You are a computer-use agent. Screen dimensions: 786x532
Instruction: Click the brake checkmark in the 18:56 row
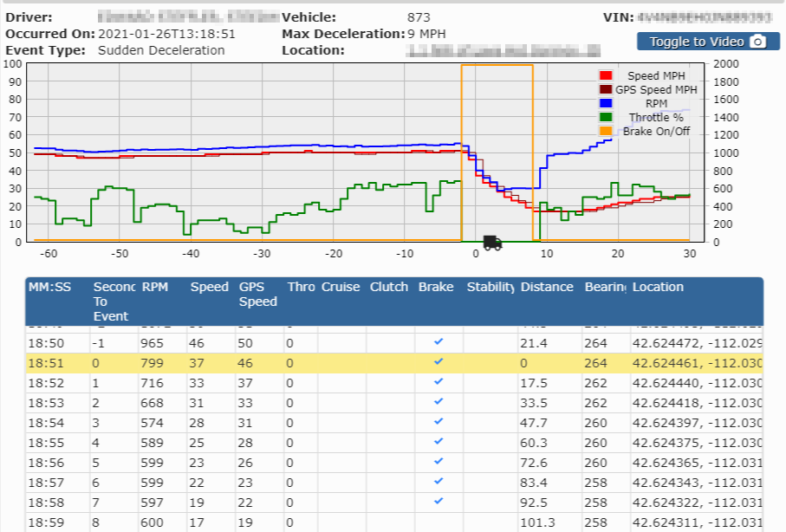pos(438,462)
